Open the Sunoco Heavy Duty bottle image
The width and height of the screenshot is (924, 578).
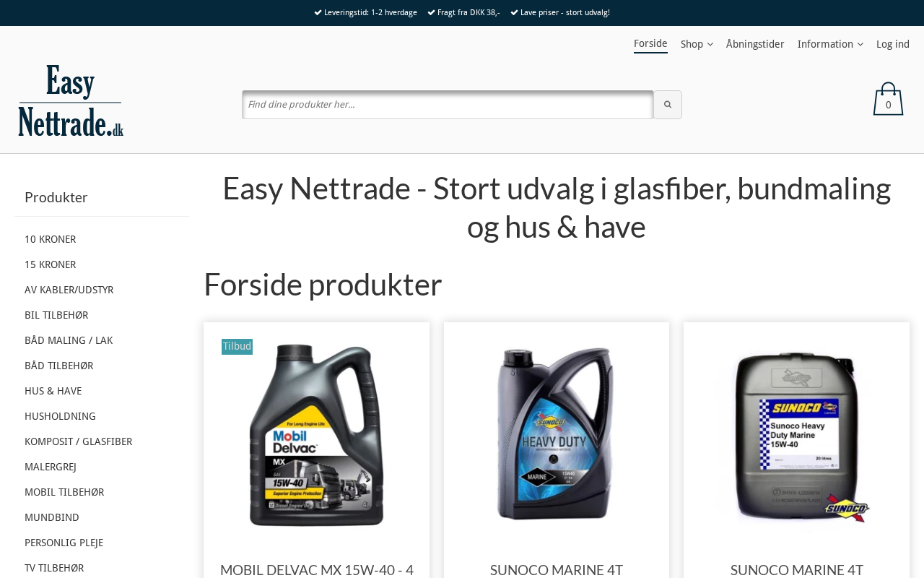tap(556, 433)
